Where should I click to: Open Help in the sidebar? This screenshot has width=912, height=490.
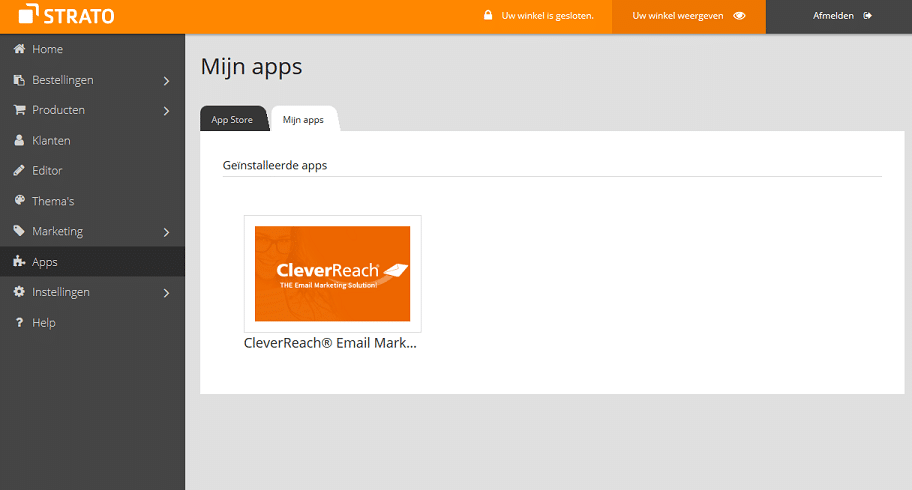(92, 322)
